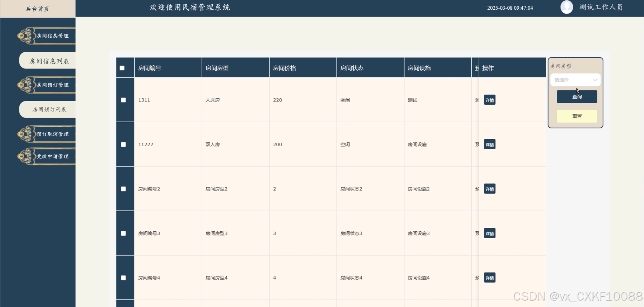Toggle the select-all header checkbox

click(122, 68)
